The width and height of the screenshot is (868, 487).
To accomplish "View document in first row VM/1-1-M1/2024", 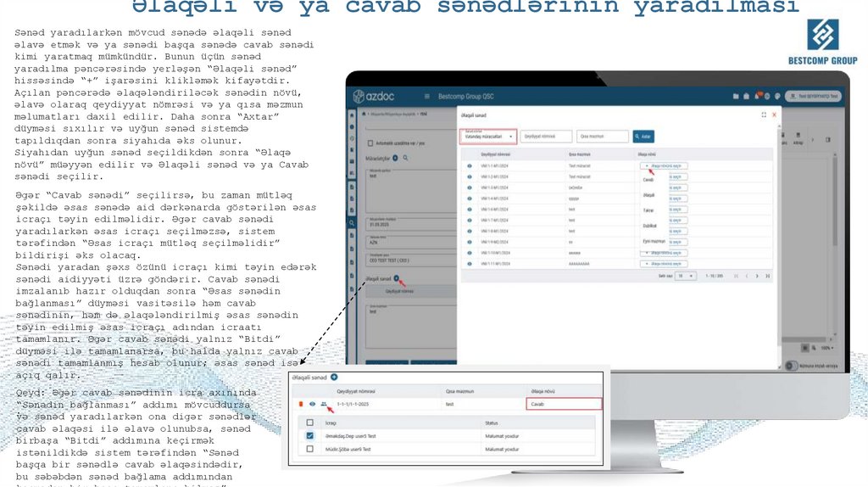I will (x=470, y=165).
